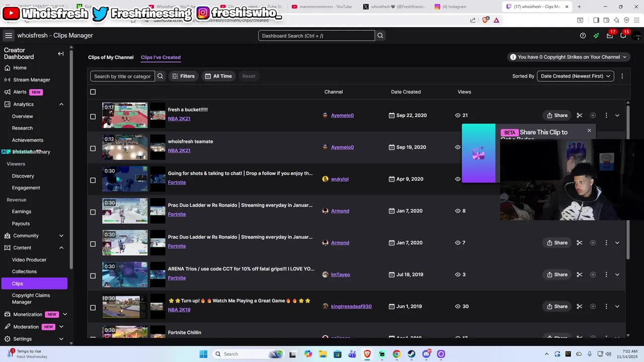Expand the Moderation sidebar section

61,327
